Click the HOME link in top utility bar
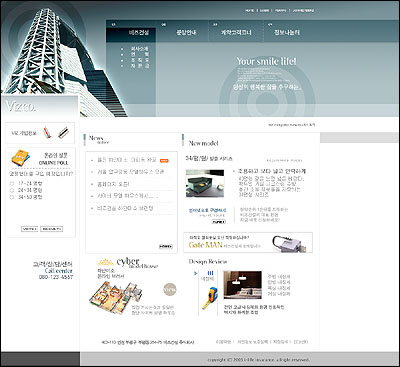The image size is (400, 367). [x=250, y=11]
